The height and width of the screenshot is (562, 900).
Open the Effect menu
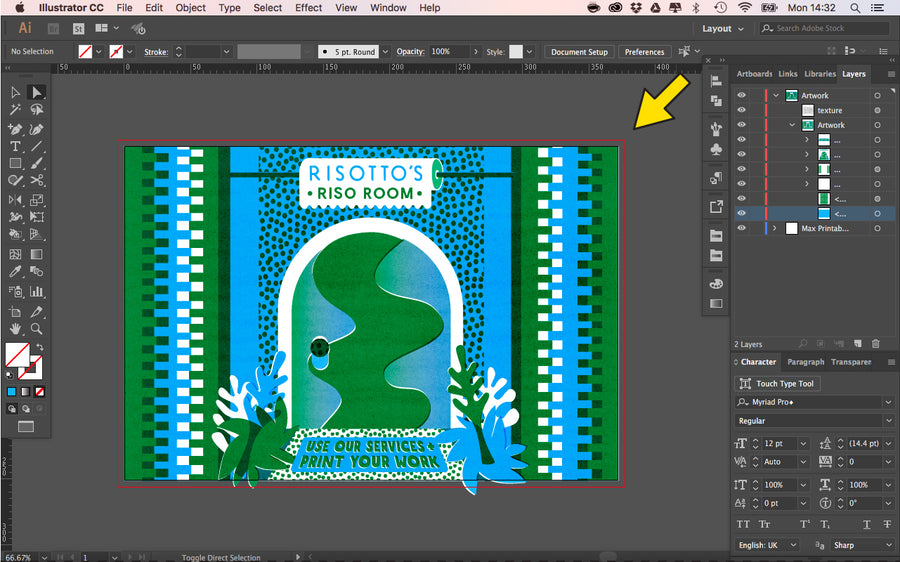[308, 8]
